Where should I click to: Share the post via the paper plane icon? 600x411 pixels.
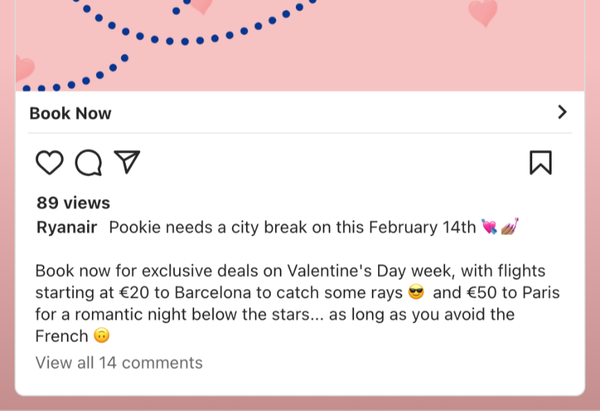[127, 162]
